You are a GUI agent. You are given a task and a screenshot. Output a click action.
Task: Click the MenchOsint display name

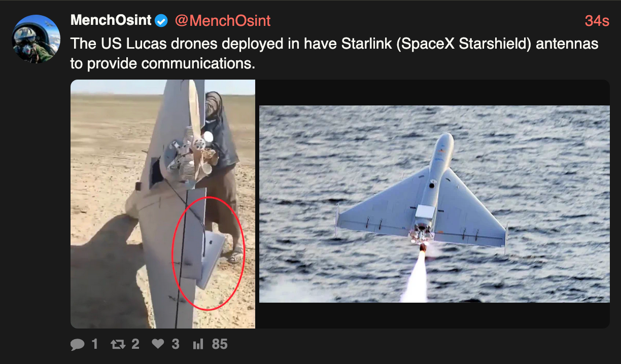(x=111, y=20)
